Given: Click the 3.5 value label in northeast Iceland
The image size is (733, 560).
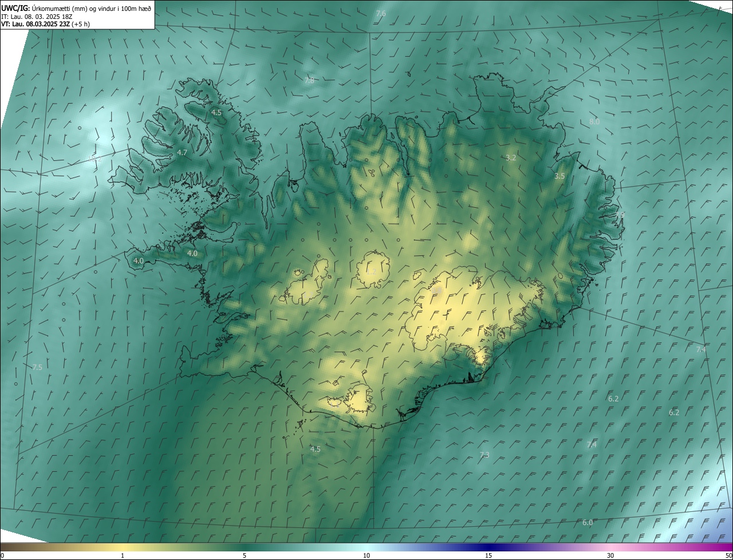Looking at the screenshot, I should [559, 176].
